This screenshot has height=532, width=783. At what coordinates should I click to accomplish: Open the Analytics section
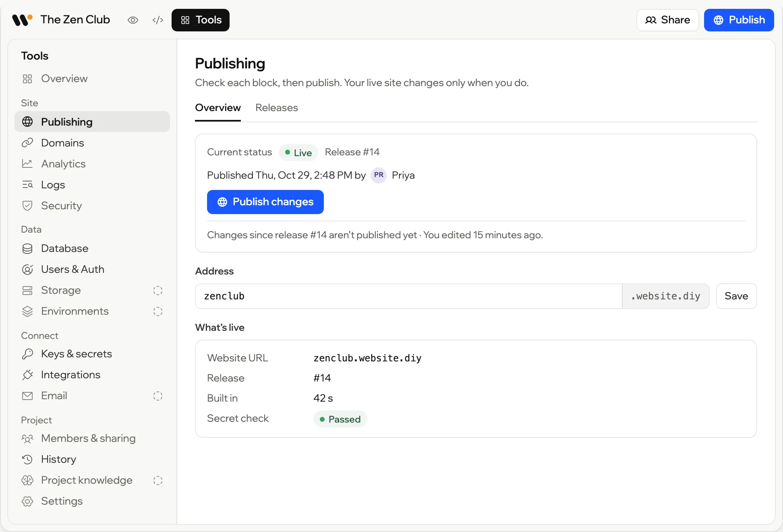(92, 164)
